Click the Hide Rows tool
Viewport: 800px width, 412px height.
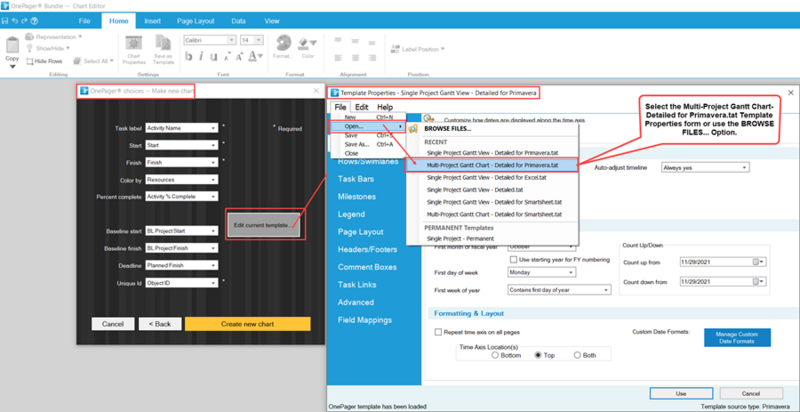coord(44,61)
